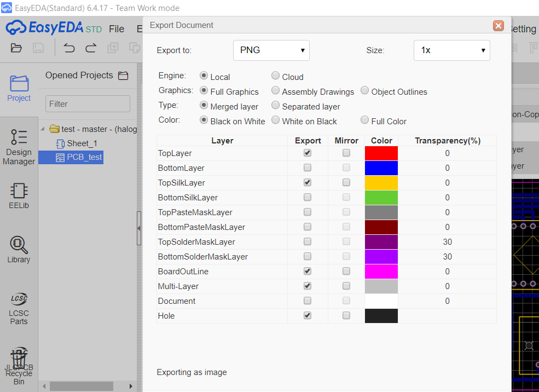The width and height of the screenshot is (539, 392).
Task: Click the TopLayer red color swatch
Action: (381, 153)
